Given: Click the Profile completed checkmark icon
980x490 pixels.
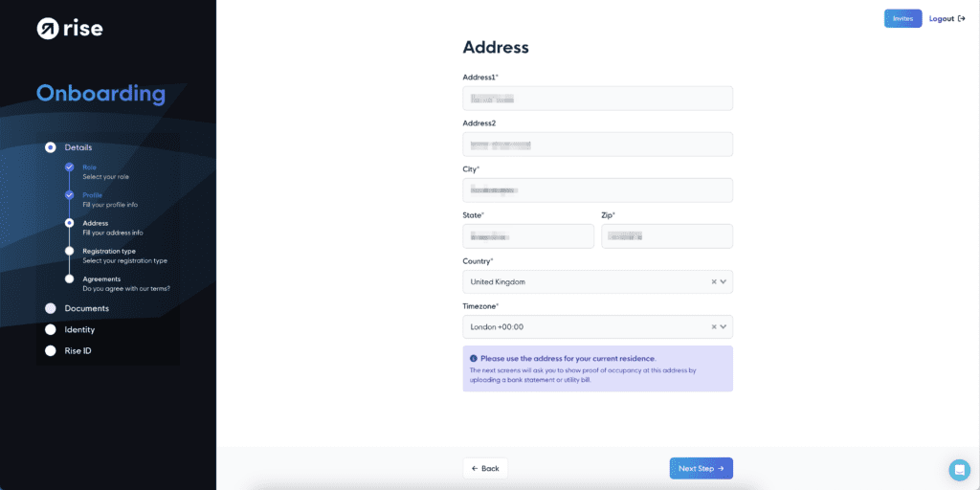Looking at the screenshot, I should point(69,195).
